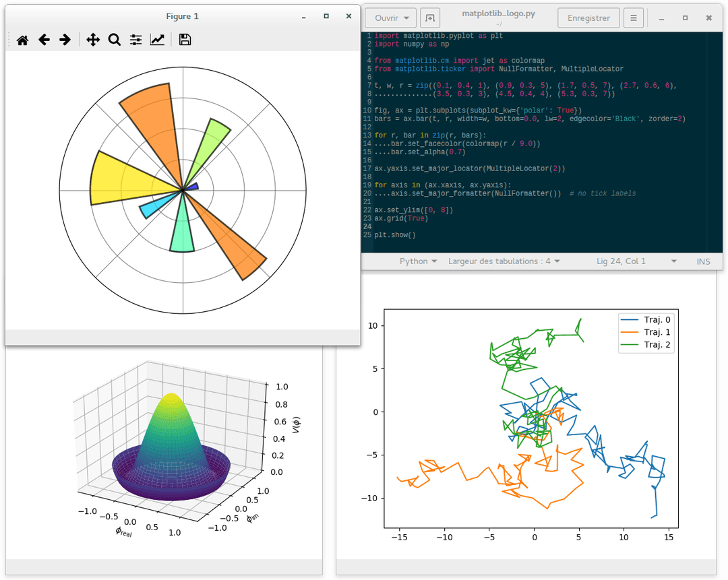Viewport: 728px width, 580px height.
Task: Switch INS to overwrite mode
Action: coord(703,261)
